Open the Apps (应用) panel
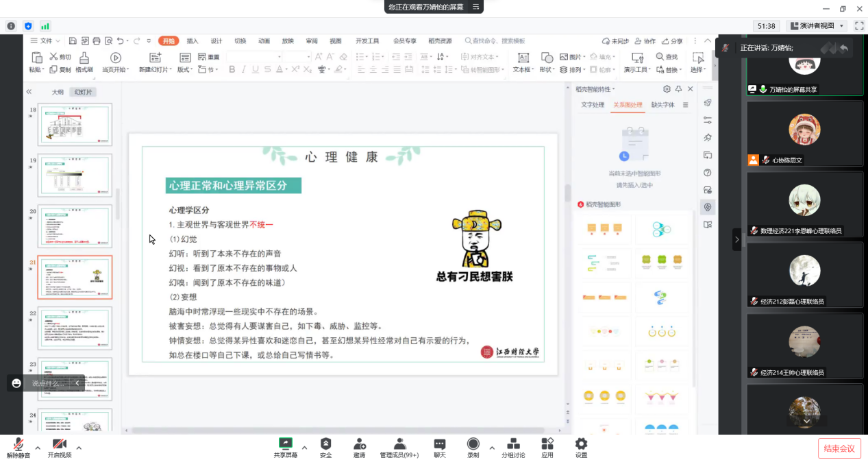This screenshot has width=868, height=460. pyautogui.click(x=547, y=444)
